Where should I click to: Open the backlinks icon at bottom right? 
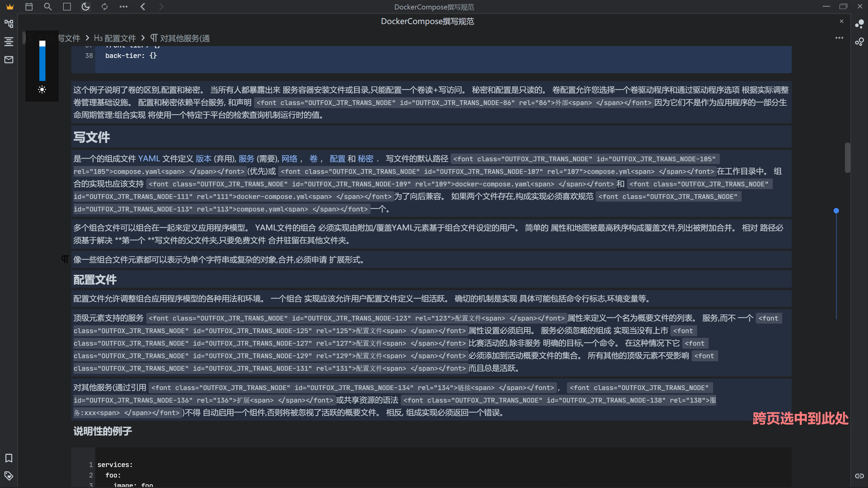coord(859,476)
